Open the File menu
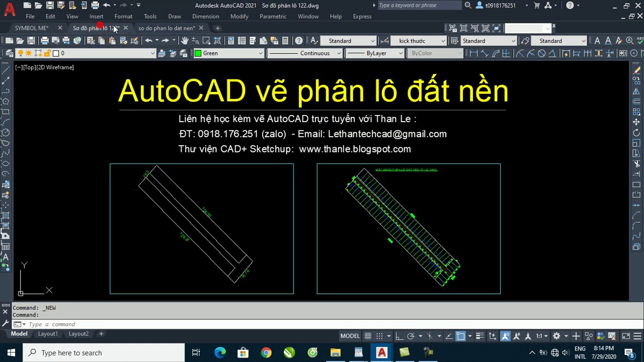This screenshot has height=362, width=644. click(30, 17)
